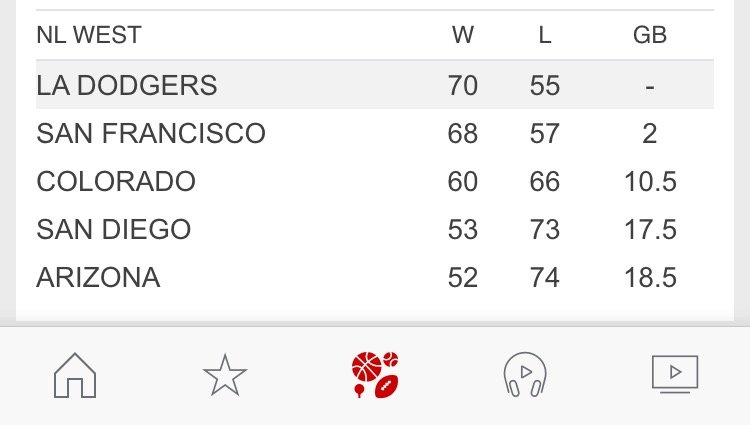
Task: Open the Colorado team row
Action: click(x=375, y=181)
